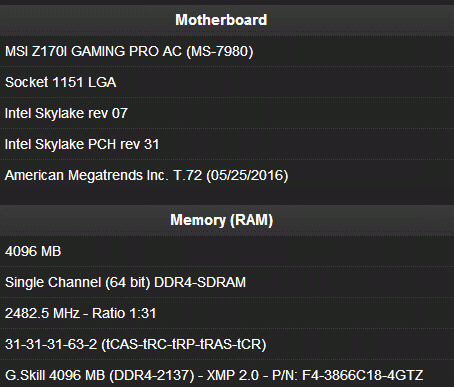Click the DDR4-2137 text in G.Skill row
The height and width of the screenshot is (387, 454).
pos(152,375)
